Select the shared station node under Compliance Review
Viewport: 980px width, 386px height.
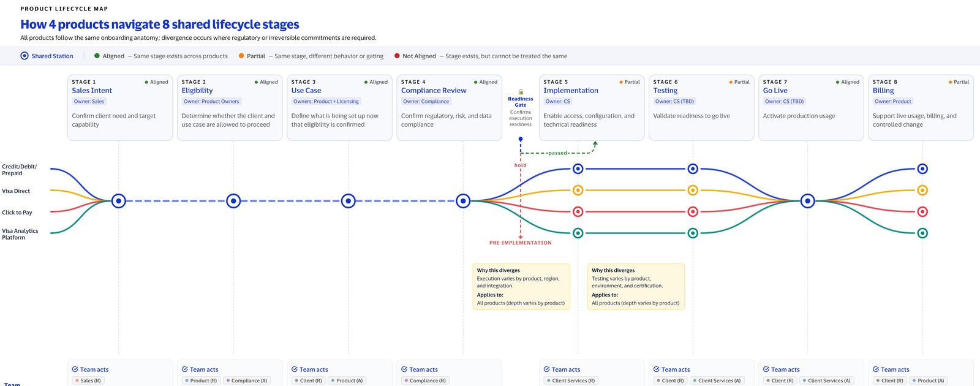pyautogui.click(x=464, y=201)
